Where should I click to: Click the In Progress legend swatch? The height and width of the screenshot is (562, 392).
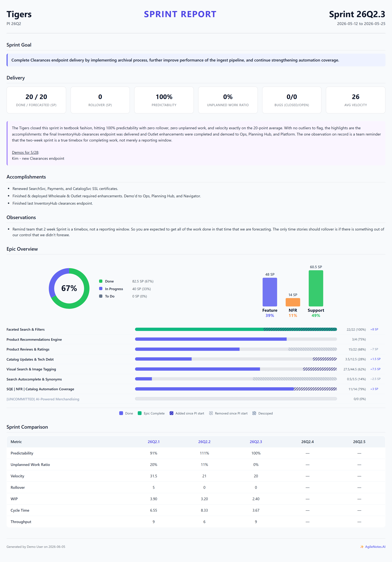pyautogui.click(x=101, y=289)
